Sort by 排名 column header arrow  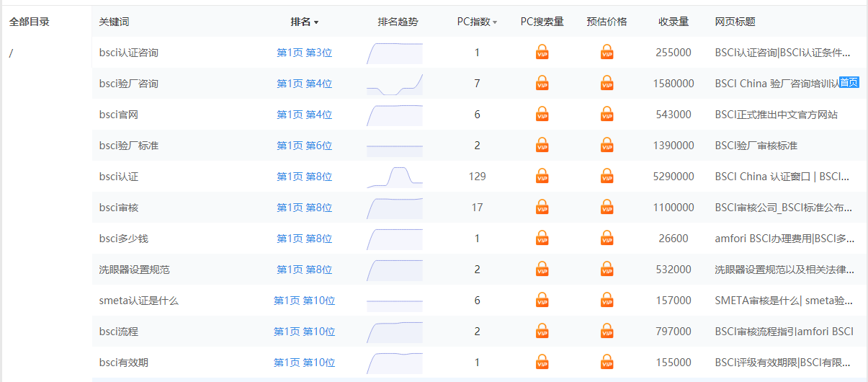pyautogui.click(x=316, y=22)
